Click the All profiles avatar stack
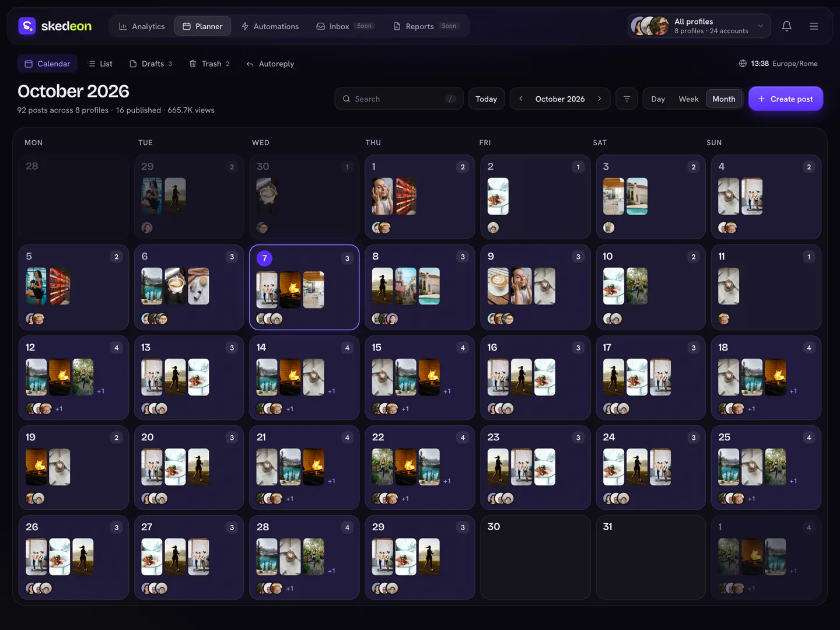 (650, 26)
